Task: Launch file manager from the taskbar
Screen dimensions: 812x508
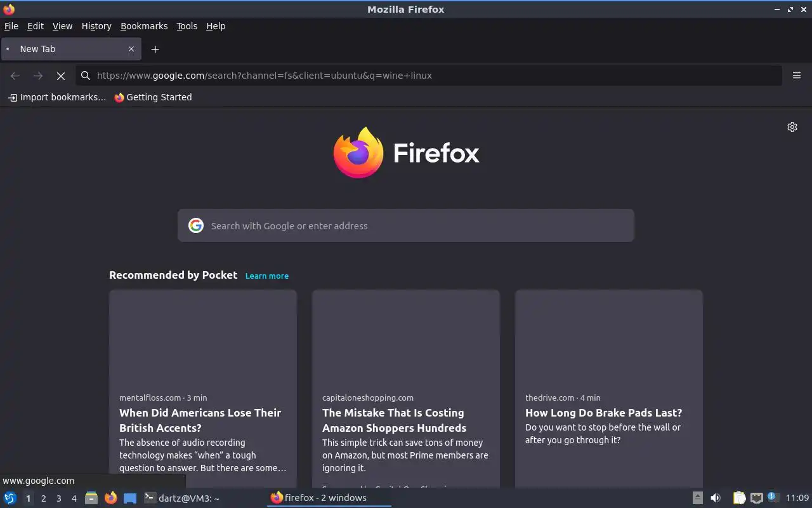Action: pyautogui.click(x=91, y=498)
